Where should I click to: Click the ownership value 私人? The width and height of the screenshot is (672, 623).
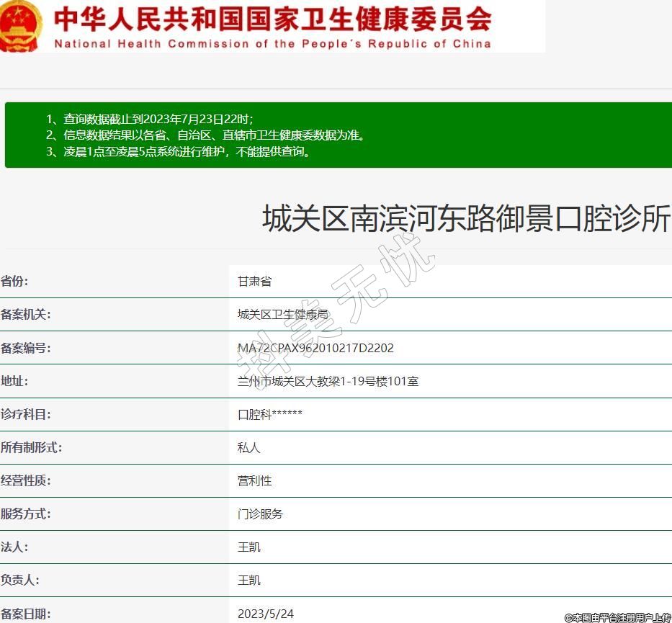pos(248,447)
